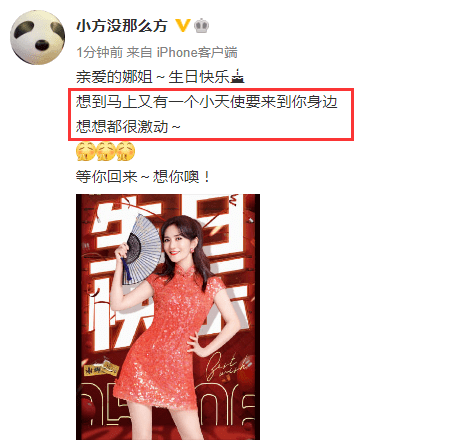
Task: Open the panda profile avatar
Action: (38, 37)
